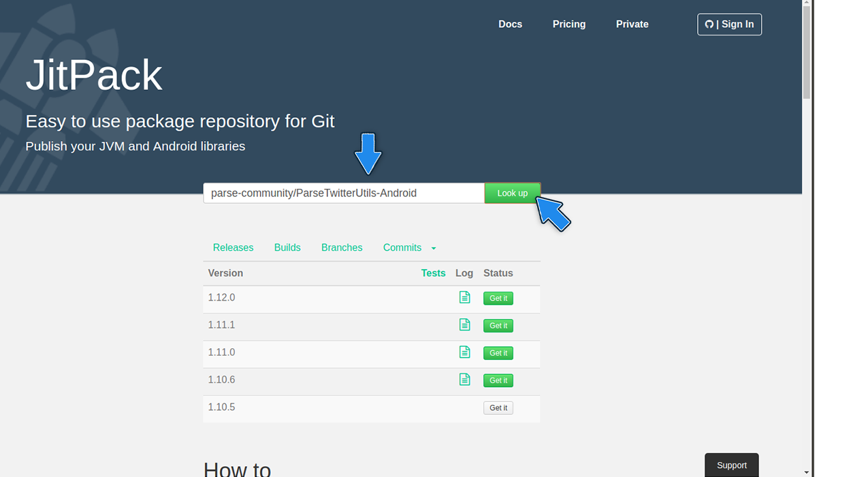Click the JitPack title heading

click(x=94, y=75)
